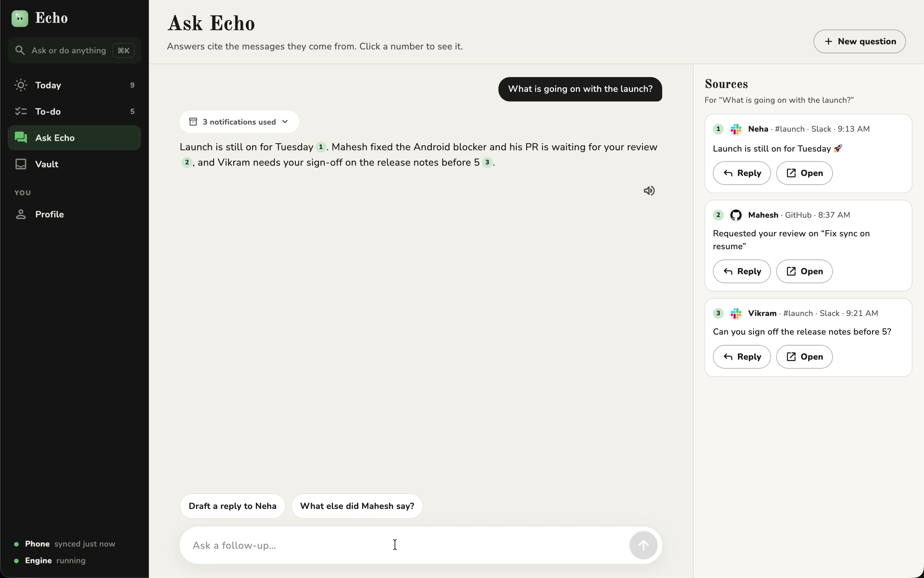The height and width of the screenshot is (578, 924).
Task: Click the Phone synced status entry
Action: 65,544
